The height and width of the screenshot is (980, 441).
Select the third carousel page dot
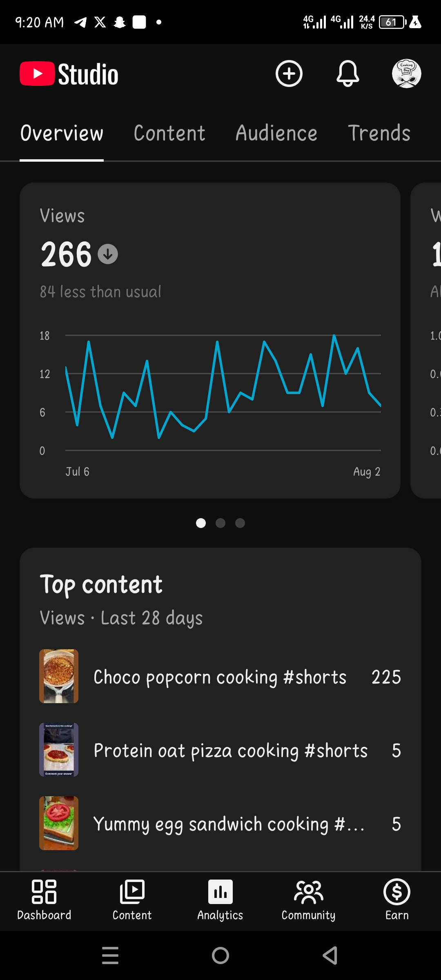tap(240, 523)
